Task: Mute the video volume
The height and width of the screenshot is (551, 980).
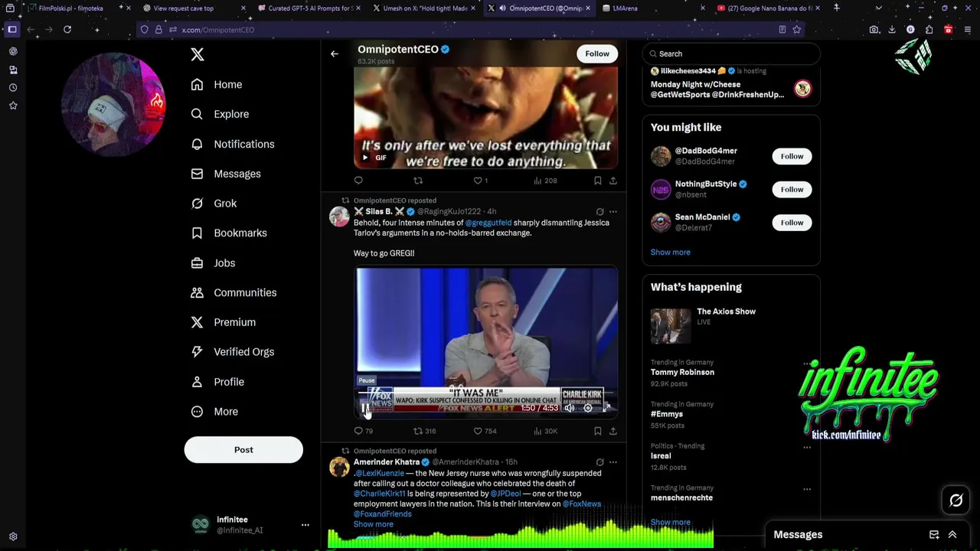Action: pos(570,408)
